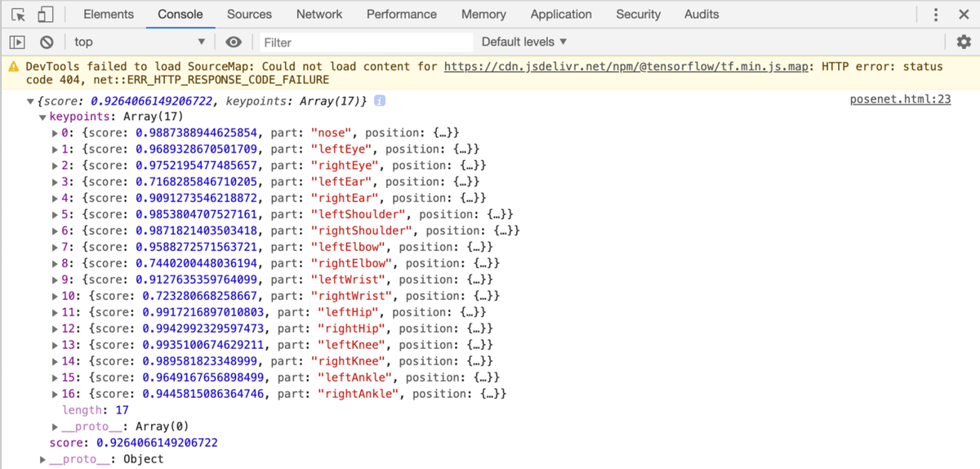Select the inspect element cursor icon
980x469 pixels.
[x=19, y=15]
